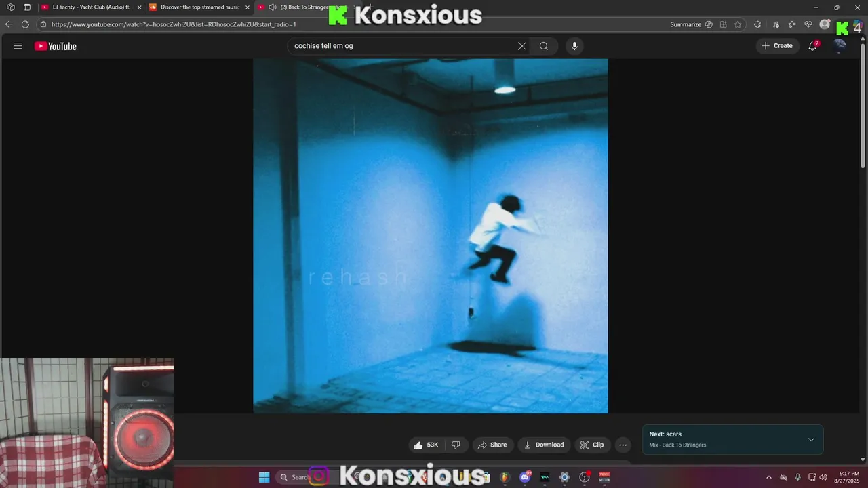The image size is (868, 488).
Task: Dislike the video with thumbs down
Action: [x=456, y=445]
